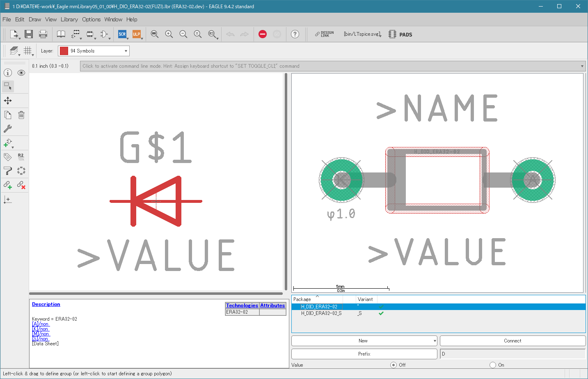
Task: Open the Layer dropdown showing 94 Symbols
Action: [94, 51]
